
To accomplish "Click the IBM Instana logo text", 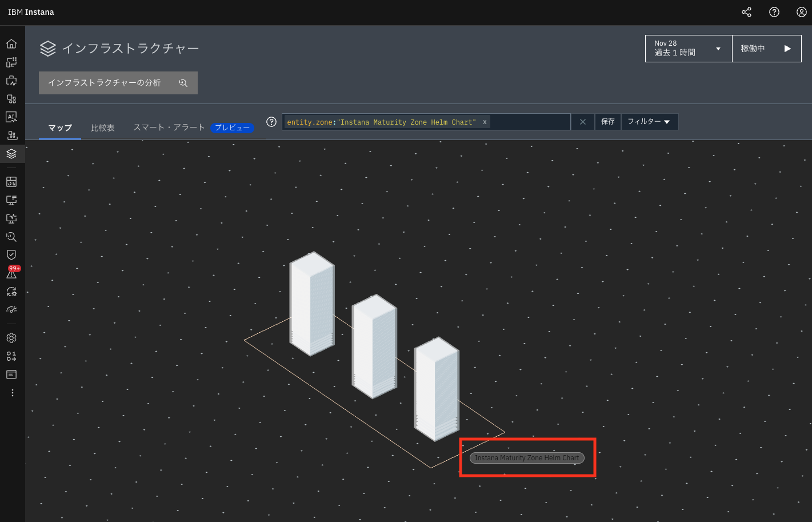I will coord(31,12).
